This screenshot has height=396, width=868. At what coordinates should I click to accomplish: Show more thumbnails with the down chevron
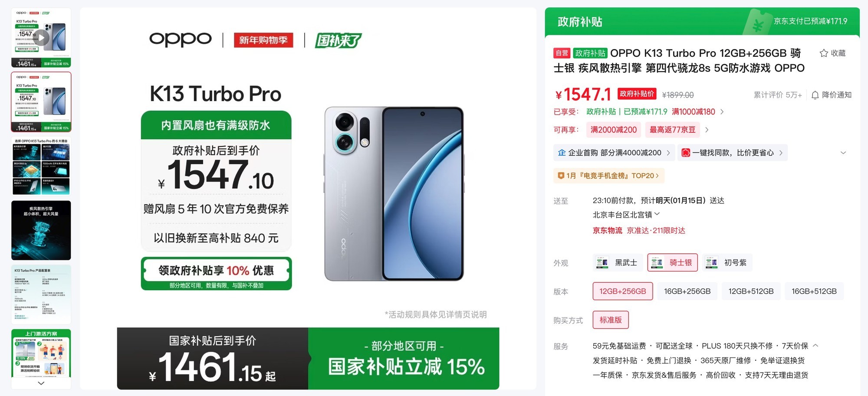pyautogui.click(x=41, y=383)
